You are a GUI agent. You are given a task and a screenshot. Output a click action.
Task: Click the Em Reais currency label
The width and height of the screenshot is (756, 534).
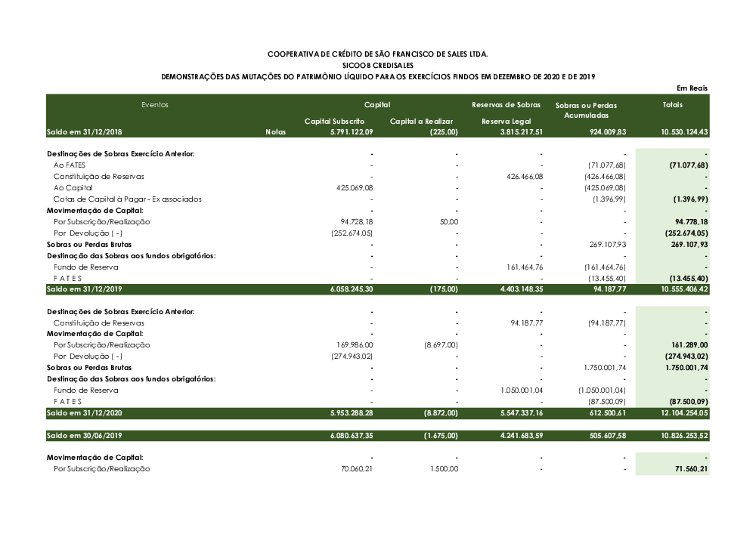pos(692,88)
